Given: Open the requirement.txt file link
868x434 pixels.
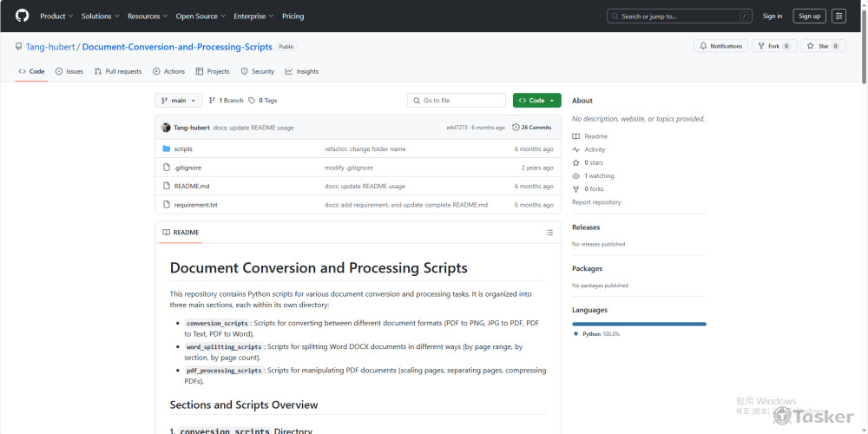Looking at the screenshot, I should pos(195,205).
